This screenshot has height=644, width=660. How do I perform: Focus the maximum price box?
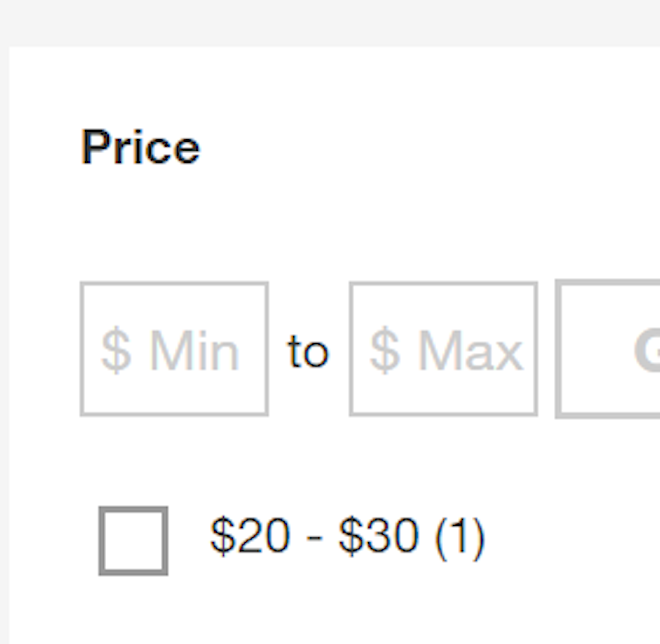pyautogui.click(x=443, y=349)
